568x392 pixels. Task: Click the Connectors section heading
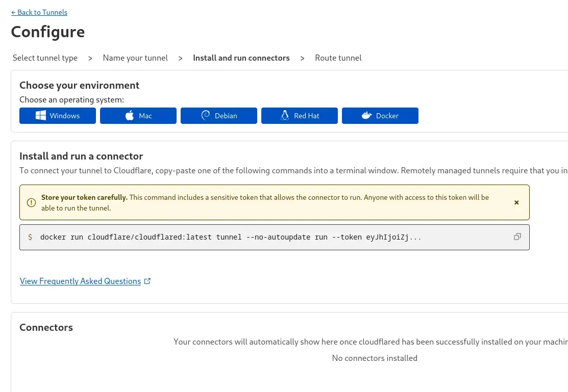46,328
